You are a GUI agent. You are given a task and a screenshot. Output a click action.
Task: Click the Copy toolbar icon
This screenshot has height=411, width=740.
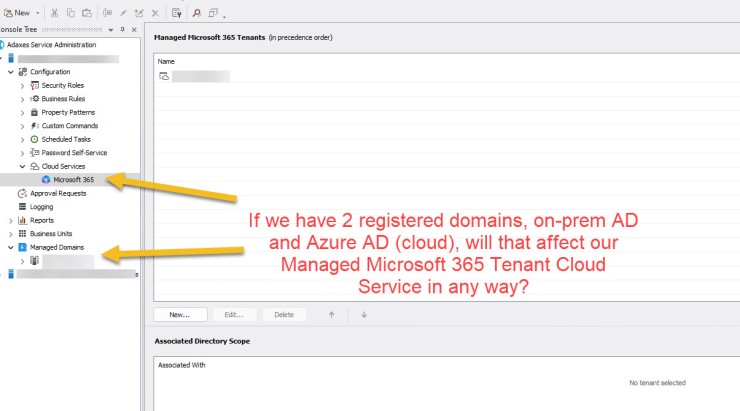click(70, 13)
